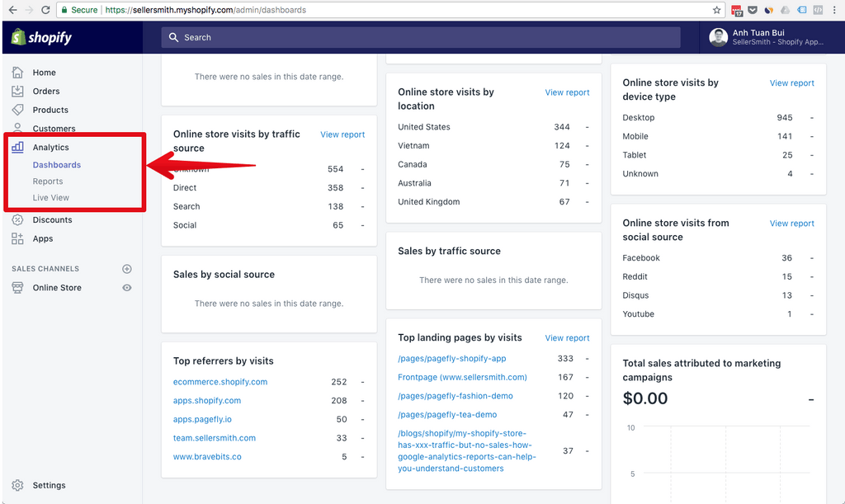Viewport: 845px width, 504px height.
Task: Open the apps.pagefly.io referrer link
Action: tap(202, 420)
